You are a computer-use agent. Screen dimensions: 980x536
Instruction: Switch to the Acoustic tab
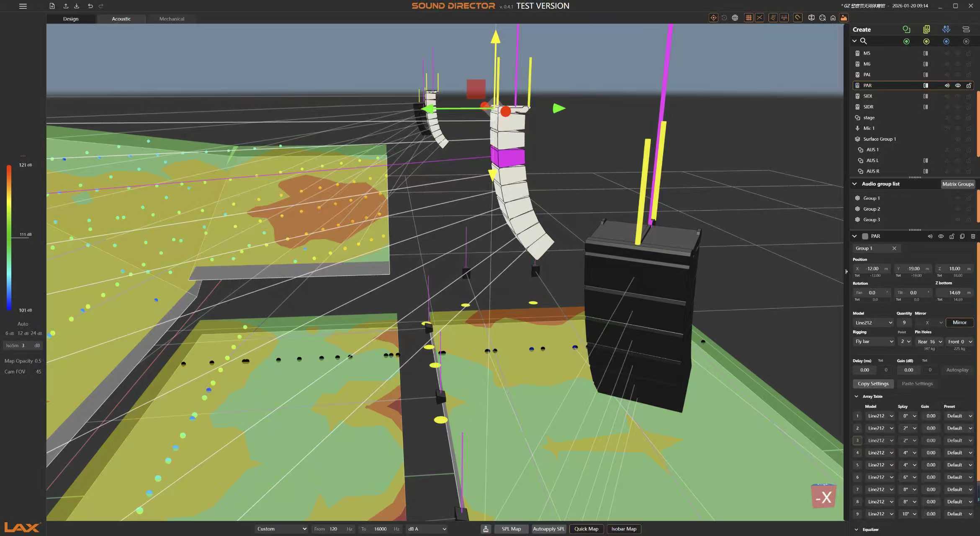tap(121, 19)
